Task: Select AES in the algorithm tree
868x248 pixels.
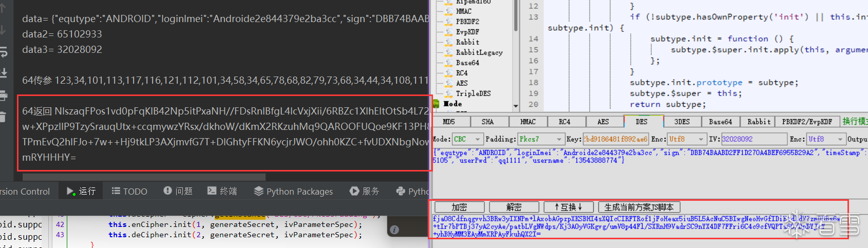Action: (462, 83)
